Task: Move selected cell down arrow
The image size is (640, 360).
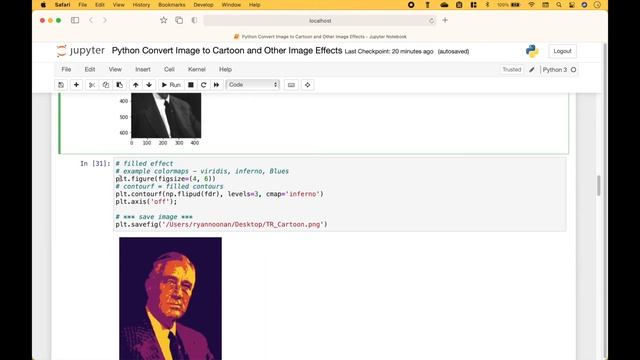Action: pos(149,85)
